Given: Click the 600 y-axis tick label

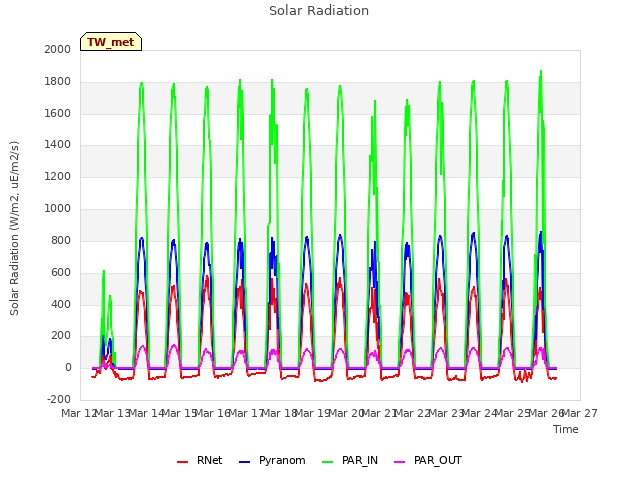Looking at the screenshot, I should point(61,272).
